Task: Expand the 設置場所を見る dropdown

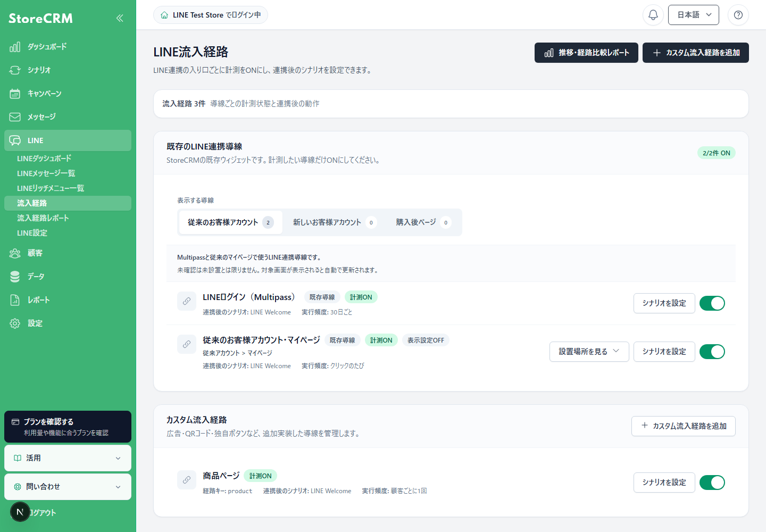Action: pos(589,352)
